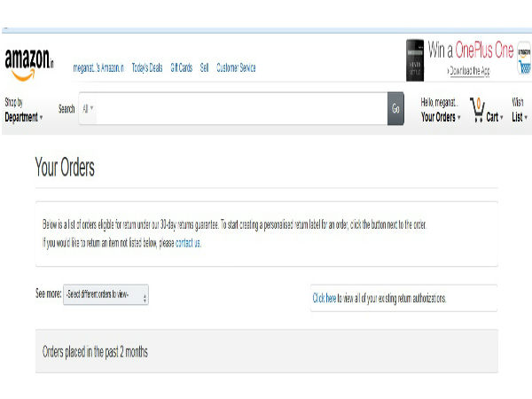Click the contact us link

click(187, 242)
